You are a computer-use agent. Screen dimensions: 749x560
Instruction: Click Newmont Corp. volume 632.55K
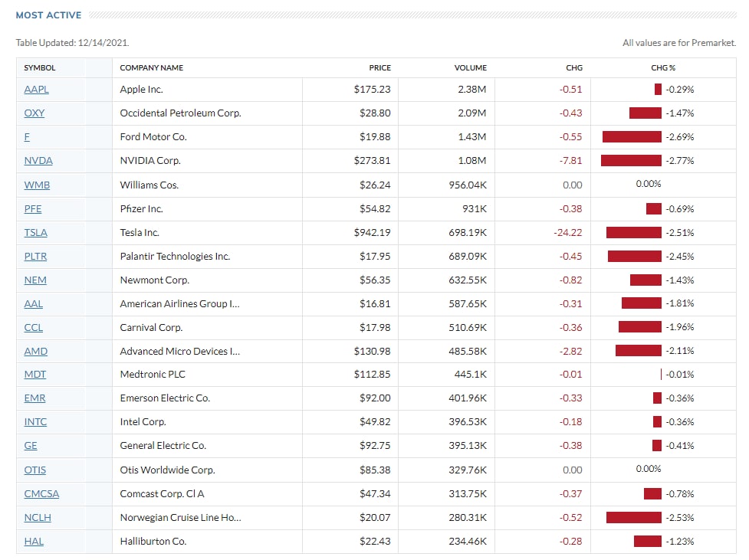(468, 280)
